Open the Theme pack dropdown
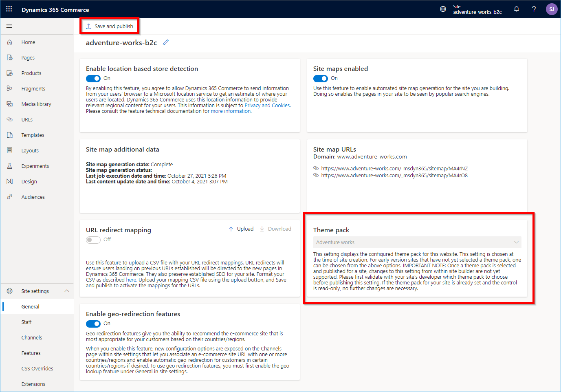 pos(417,242)
